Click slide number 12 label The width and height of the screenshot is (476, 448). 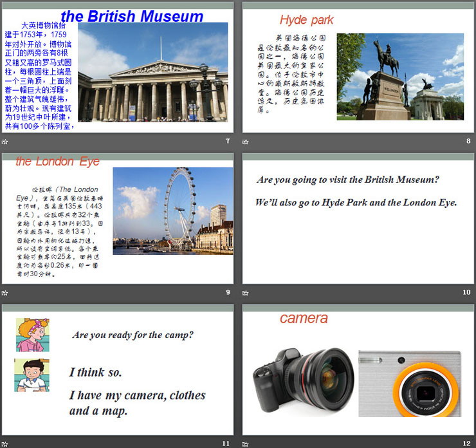466,443
